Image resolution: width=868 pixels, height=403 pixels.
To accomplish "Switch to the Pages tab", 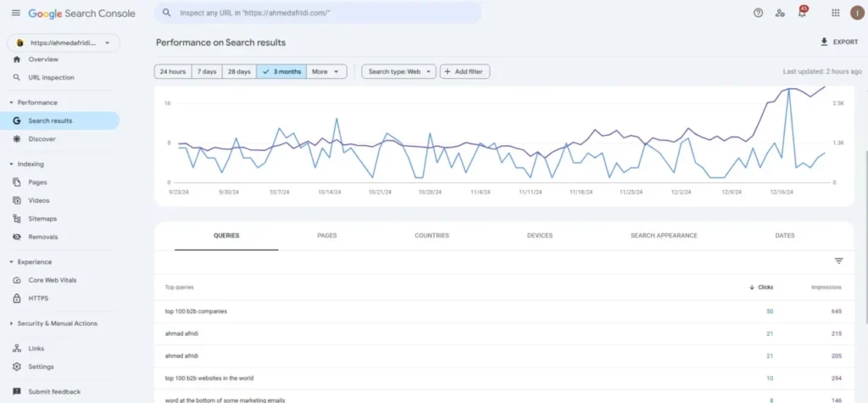I will tap(327, 235).
